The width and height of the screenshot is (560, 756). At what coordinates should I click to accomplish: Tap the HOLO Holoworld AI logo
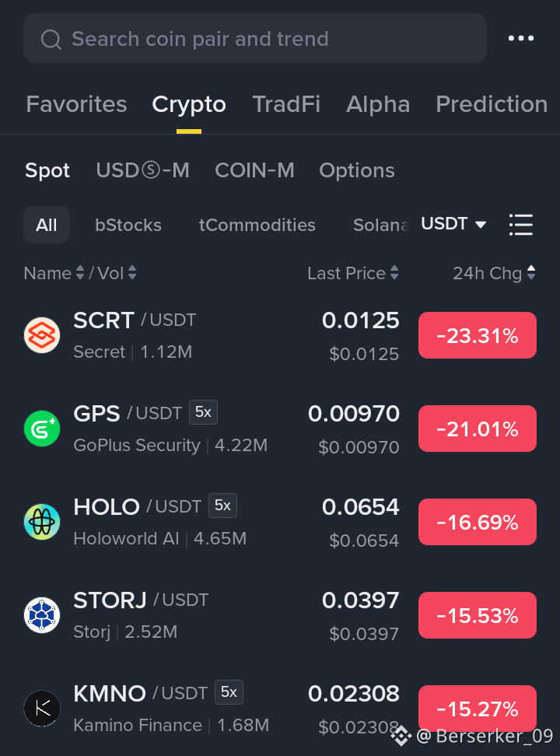click(42, 522)
